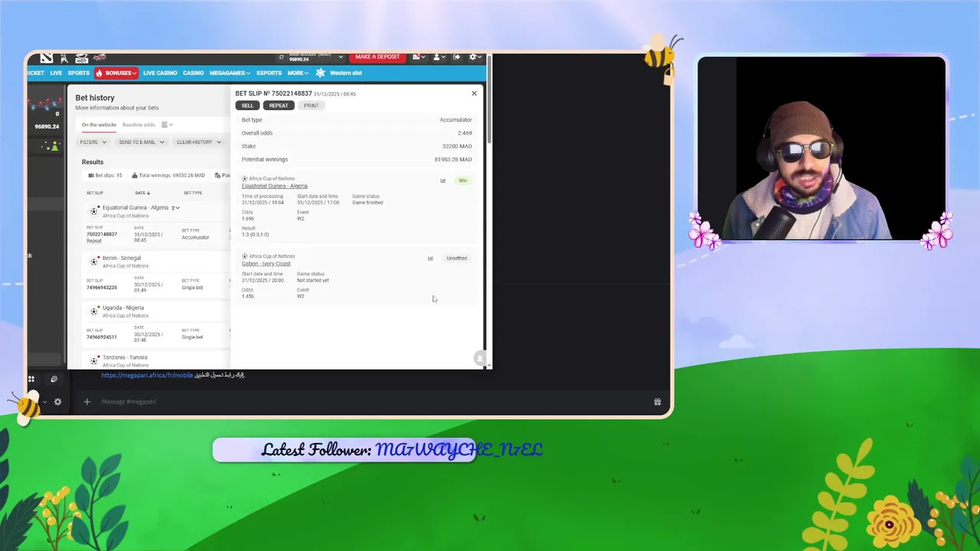Click the Unsettled status badge
The width and height of the screenshot is (980, 551).
[456, 258]
